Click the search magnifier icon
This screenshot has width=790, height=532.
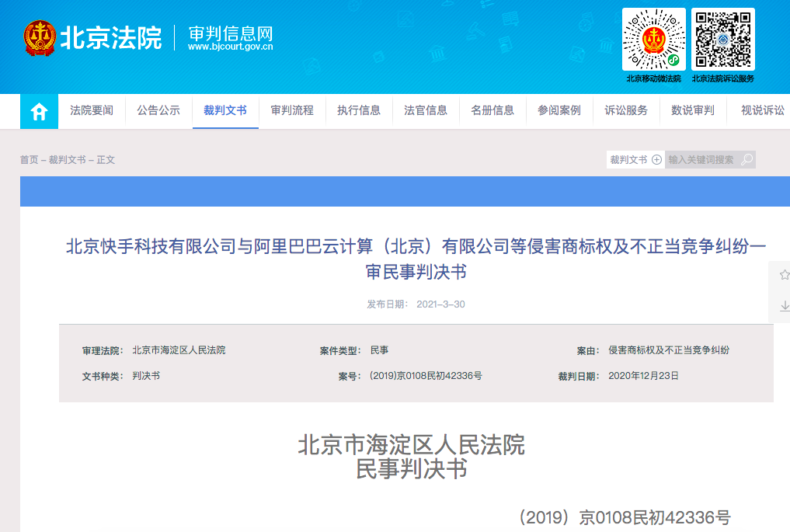click(747, 160)
